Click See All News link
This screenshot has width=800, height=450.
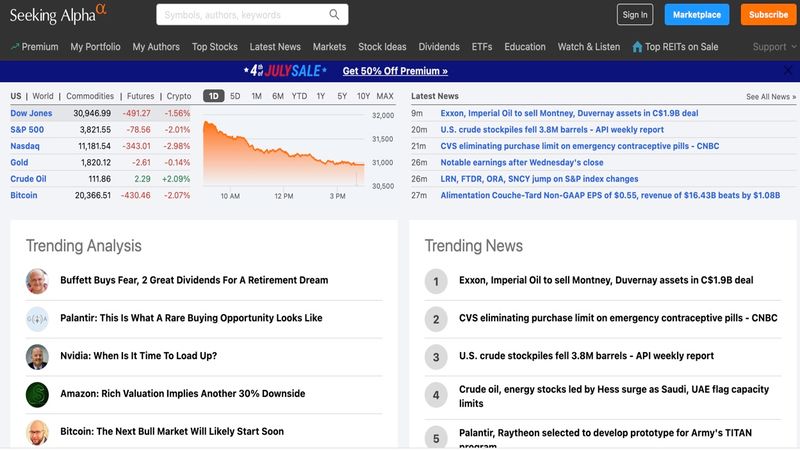click(770, 96)
